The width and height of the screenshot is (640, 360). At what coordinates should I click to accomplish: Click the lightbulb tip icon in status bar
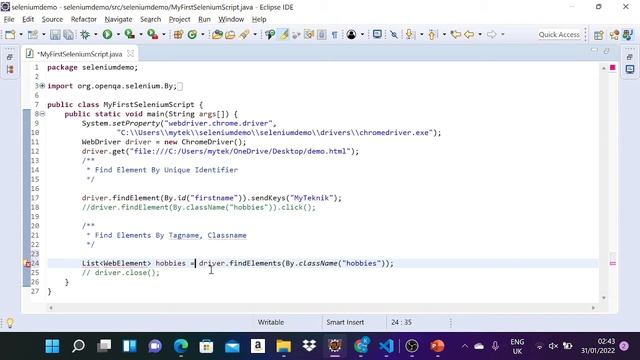coord(10,323)
